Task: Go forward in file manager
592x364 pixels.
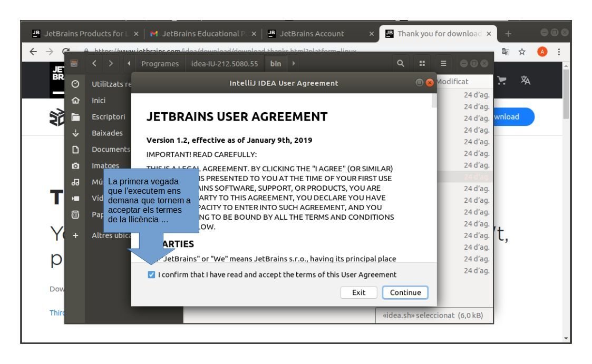Action: coord(111,63)
